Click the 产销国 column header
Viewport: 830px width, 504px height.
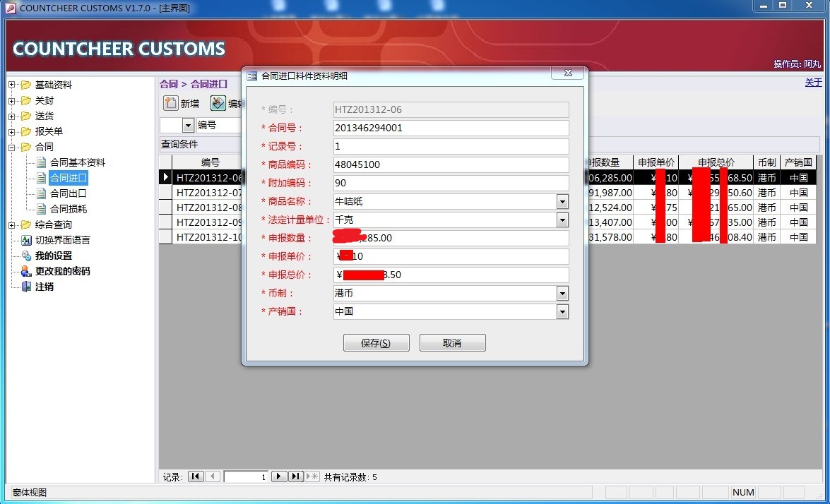[798, 162]
